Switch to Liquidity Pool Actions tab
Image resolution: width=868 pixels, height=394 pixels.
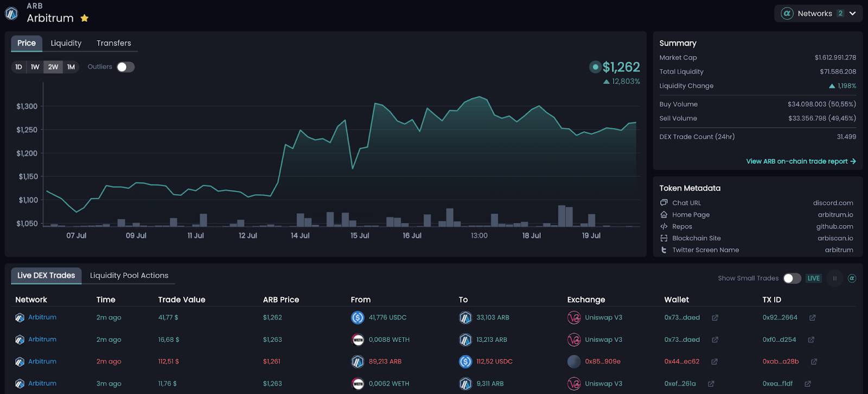coord(129,275)
